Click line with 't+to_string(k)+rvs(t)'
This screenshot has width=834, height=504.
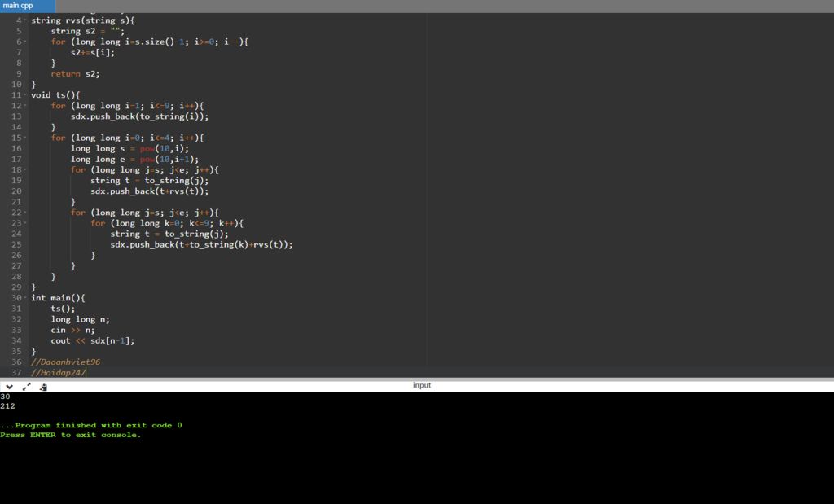202,244
